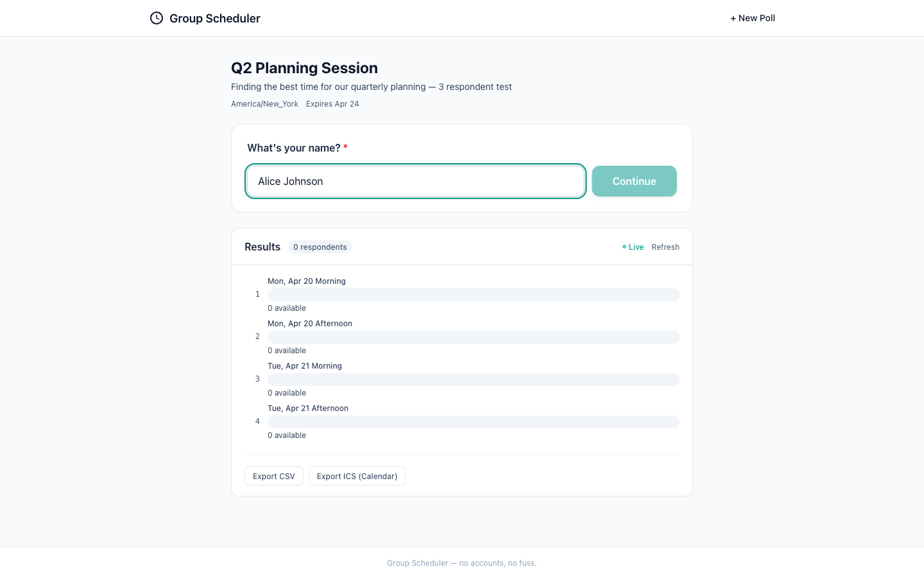Click the America/New_York timezone label
Viewport: 924px width, 578px height.
click(x=264, y=104)
